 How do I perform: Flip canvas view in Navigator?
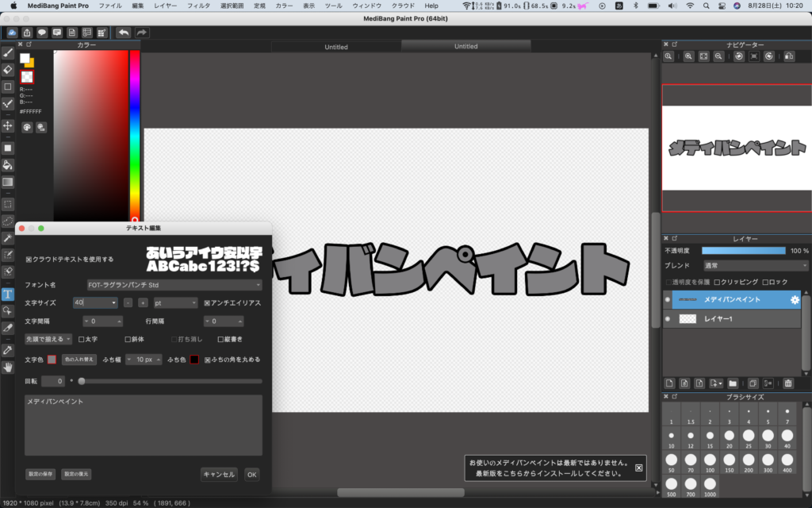pyautogui.click(x=789, y=56)
